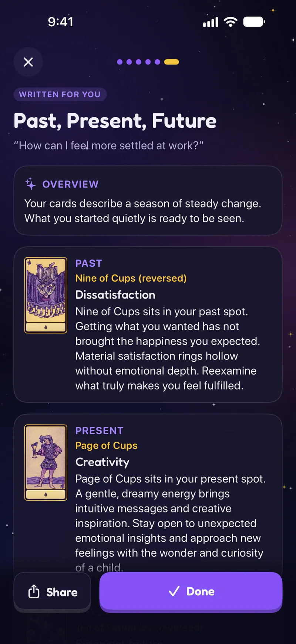296x644 pixels.
Task: Select the Nine of Cups (reversed) title
Action: [131, 278]
